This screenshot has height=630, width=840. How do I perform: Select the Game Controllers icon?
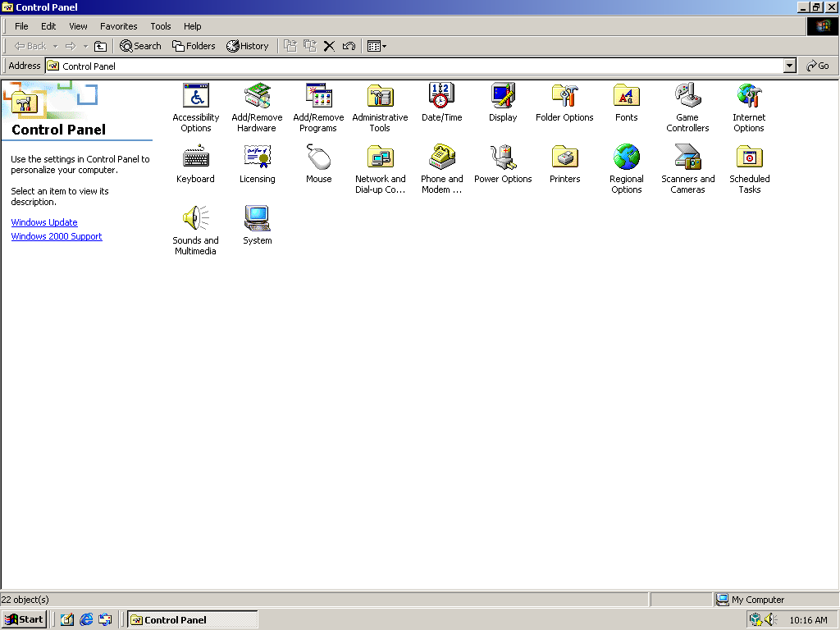[x=687, y=96]
